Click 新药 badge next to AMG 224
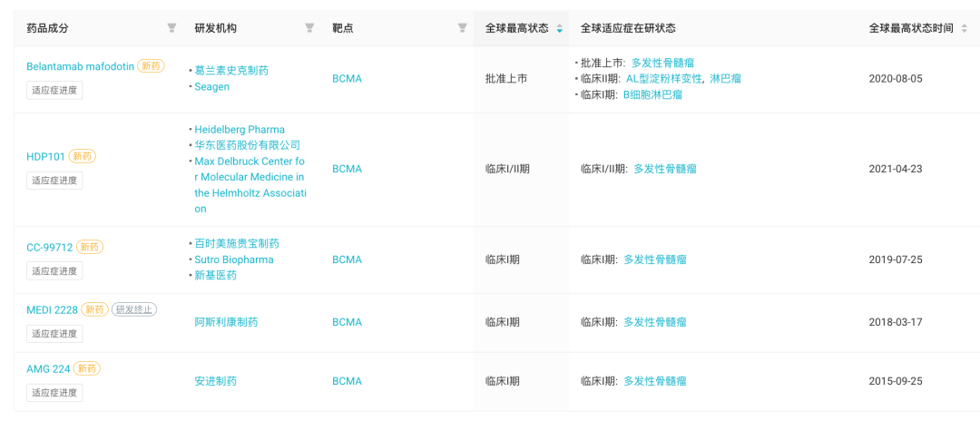 (87, 368)
